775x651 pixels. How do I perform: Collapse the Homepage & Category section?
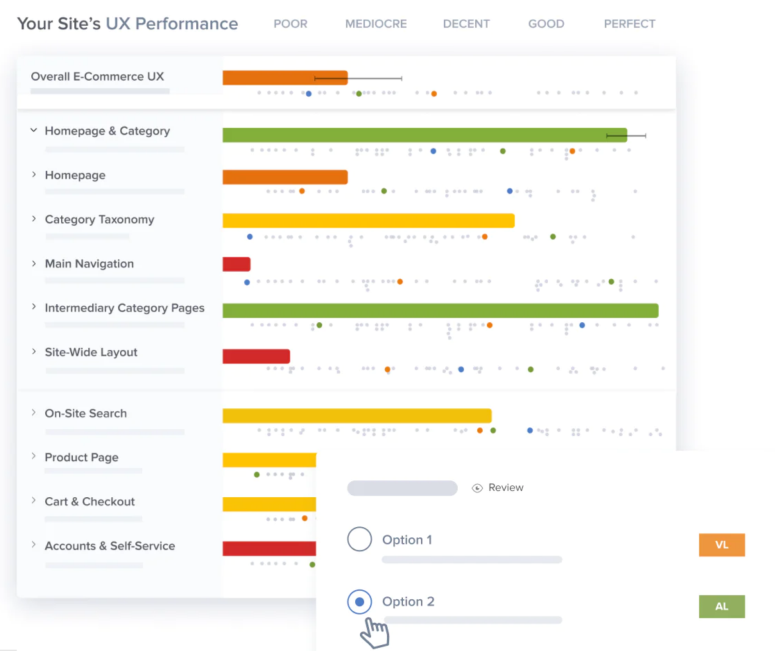pyautogui.click(x=33, y=131)
